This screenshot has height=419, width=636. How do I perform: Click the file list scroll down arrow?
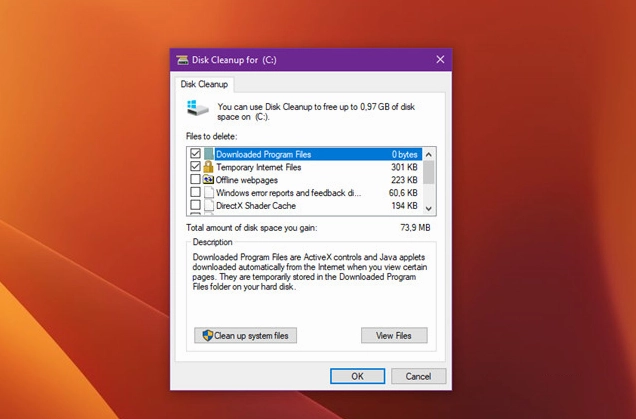click(429, 208)
